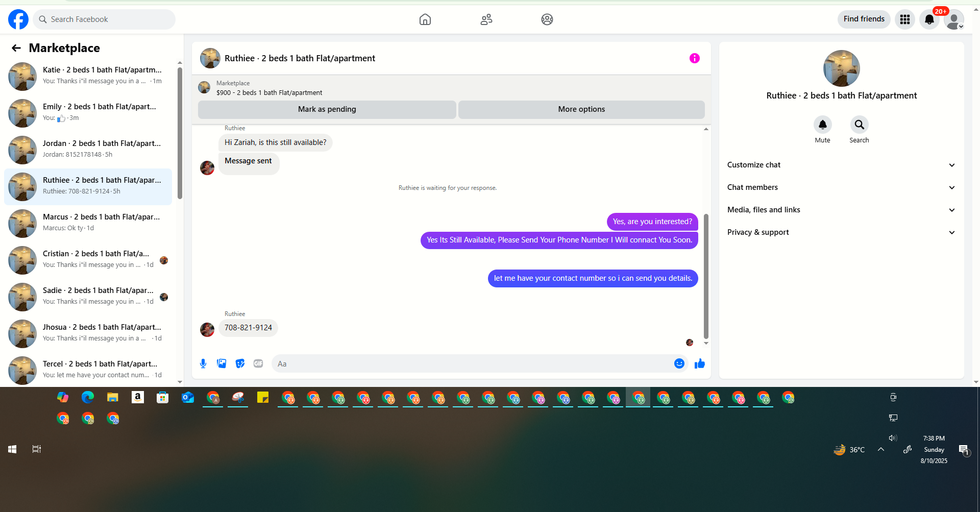Image resolution: width=980 pixels, height=512 pixels.
Task: Go back with the Marketplace arrow
Action: (x=16, y=48)
